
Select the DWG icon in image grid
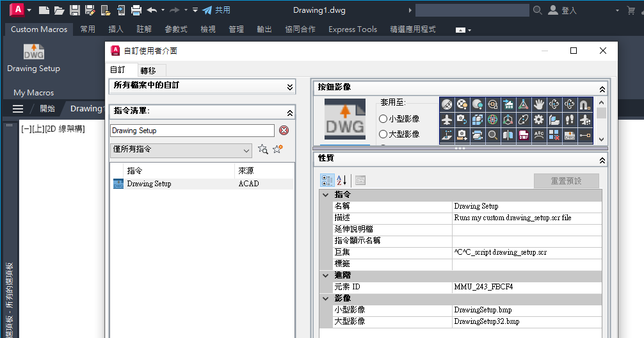pos(570,135)
